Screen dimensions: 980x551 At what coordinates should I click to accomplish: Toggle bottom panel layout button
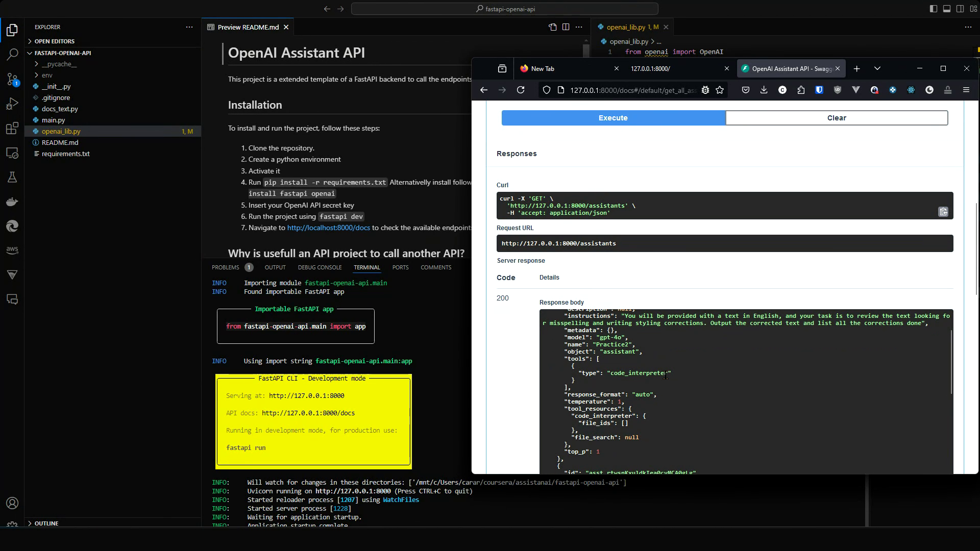[946, 9]
